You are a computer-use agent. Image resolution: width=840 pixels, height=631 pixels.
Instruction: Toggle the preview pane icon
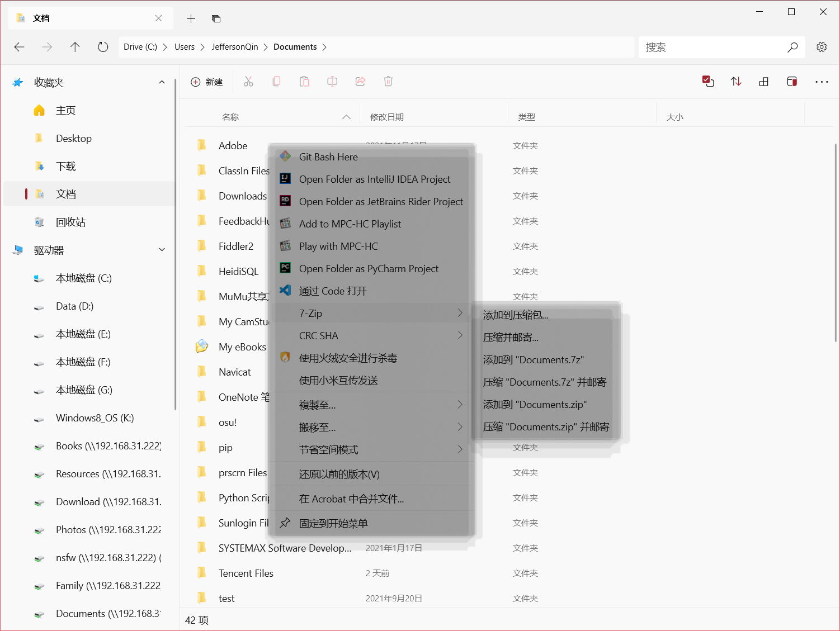click(x=792, y=82)
